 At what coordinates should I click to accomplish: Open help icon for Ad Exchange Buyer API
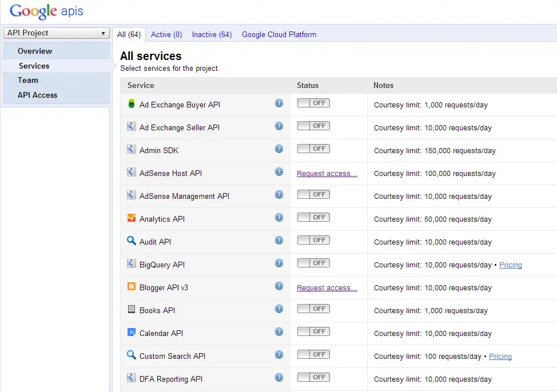tap(279, 103)
